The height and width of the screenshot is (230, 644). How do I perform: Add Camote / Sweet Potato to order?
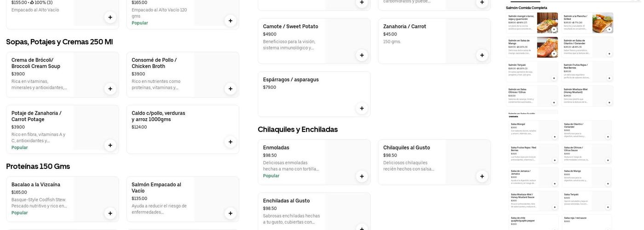[362, 55]
